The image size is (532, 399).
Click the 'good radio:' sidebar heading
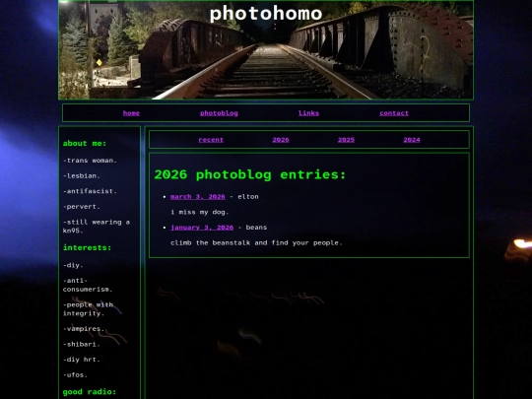90,392
